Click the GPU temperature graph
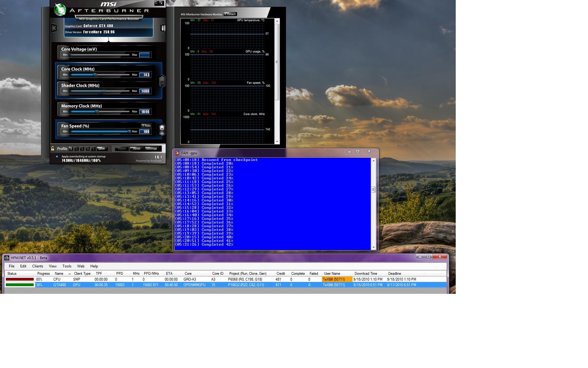 point(227,36)
